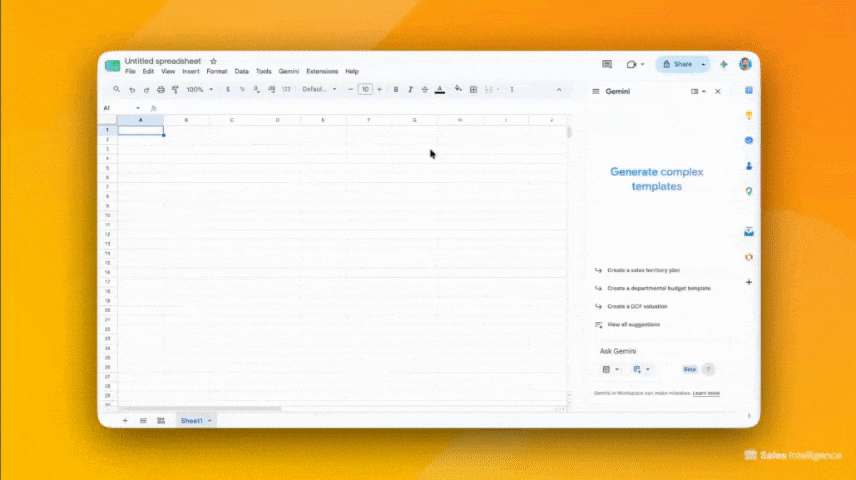856x480 pixels.
Task: Open Google Keep in side panel
Action: click(x=749, y=115)
